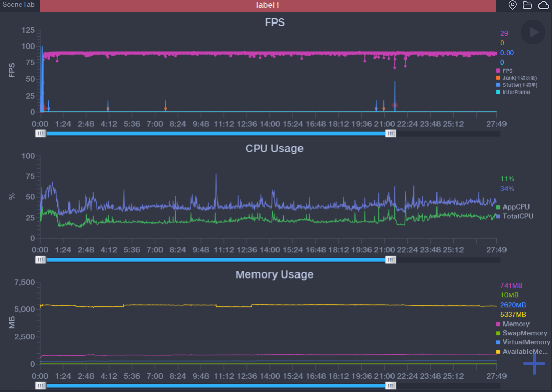
Task: Toggle the Jank legend entry
Action: click(x=519, y=78)
